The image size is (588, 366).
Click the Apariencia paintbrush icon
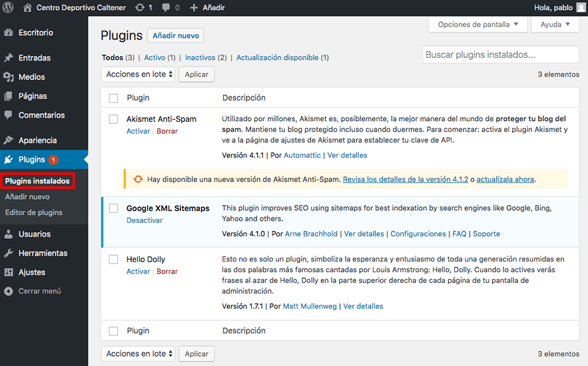coord(9,140)
